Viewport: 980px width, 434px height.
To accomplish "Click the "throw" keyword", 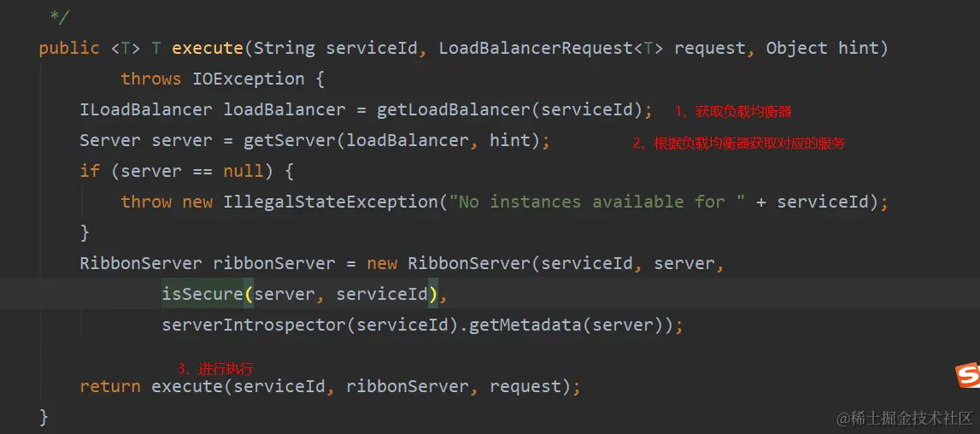I will point(146,202).
